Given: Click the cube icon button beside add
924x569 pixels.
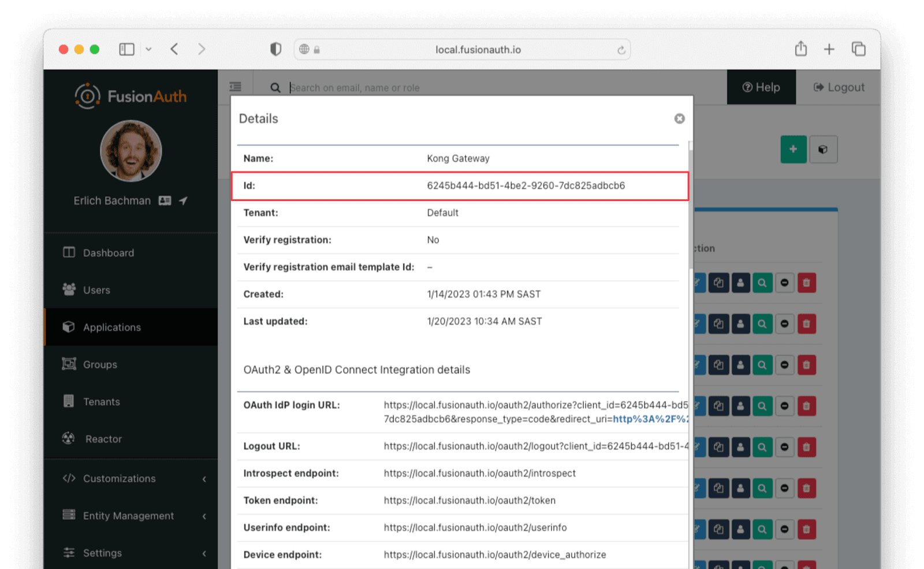Looking at the screenshot, I should [x=823, y=150].
